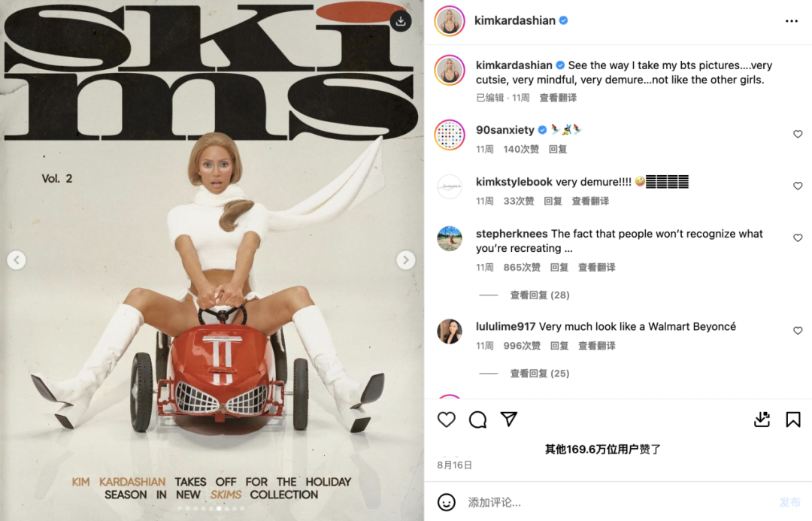Open the kimkardashian profile from the header
The width and height of the screenshot is (812, 521).
pos(515,21)
